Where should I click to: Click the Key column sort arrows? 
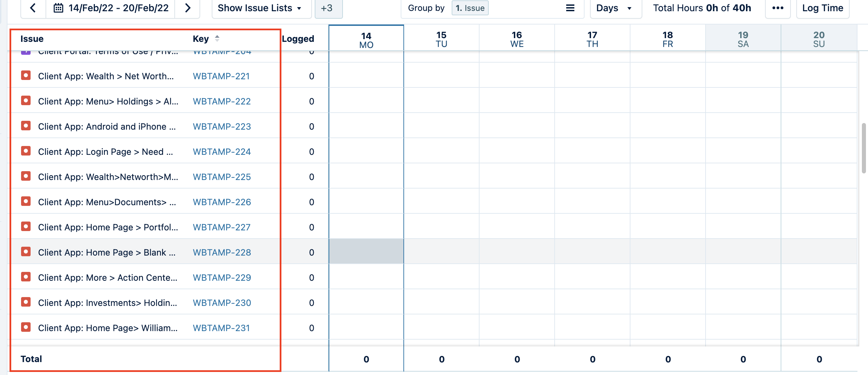point(216,38)
